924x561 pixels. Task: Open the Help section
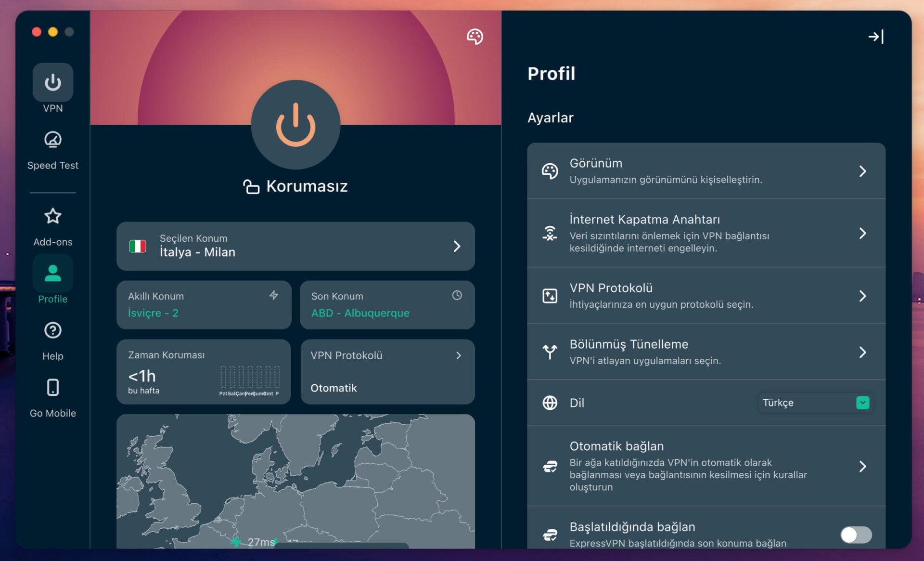point(53,331)
